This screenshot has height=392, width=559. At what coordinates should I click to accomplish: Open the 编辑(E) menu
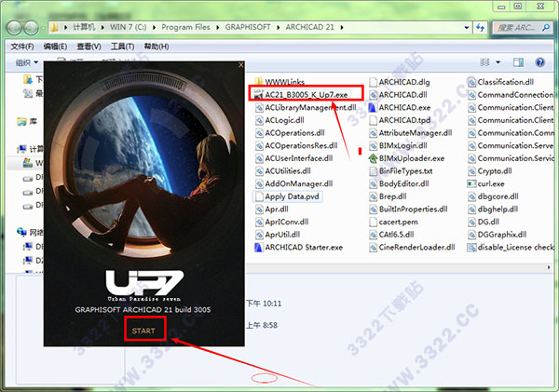55,47
